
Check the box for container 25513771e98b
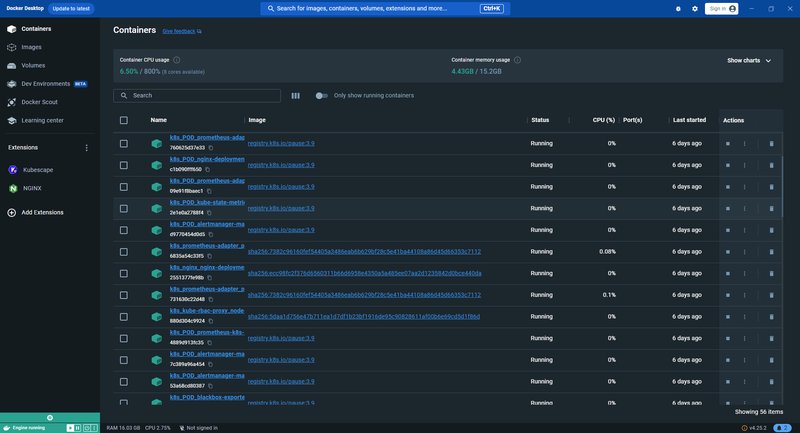pyautogui.click(x=124, y=274)
